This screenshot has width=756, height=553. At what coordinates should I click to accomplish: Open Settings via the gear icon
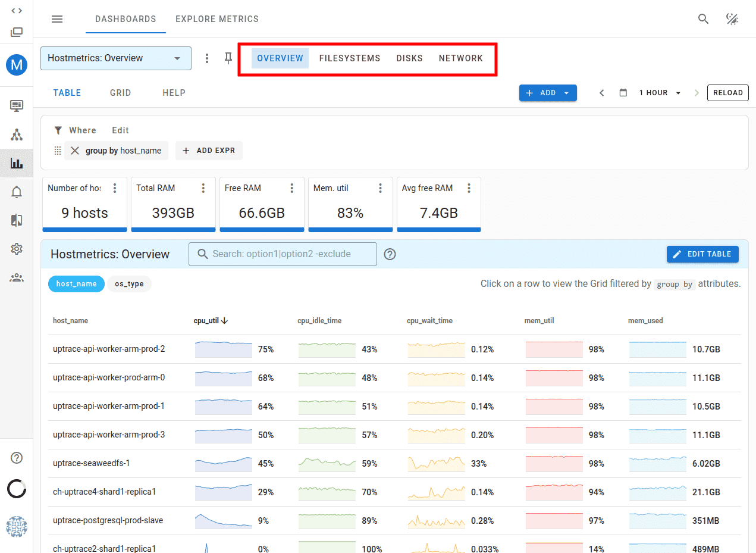pyautogui.click(x=16, y=249)
